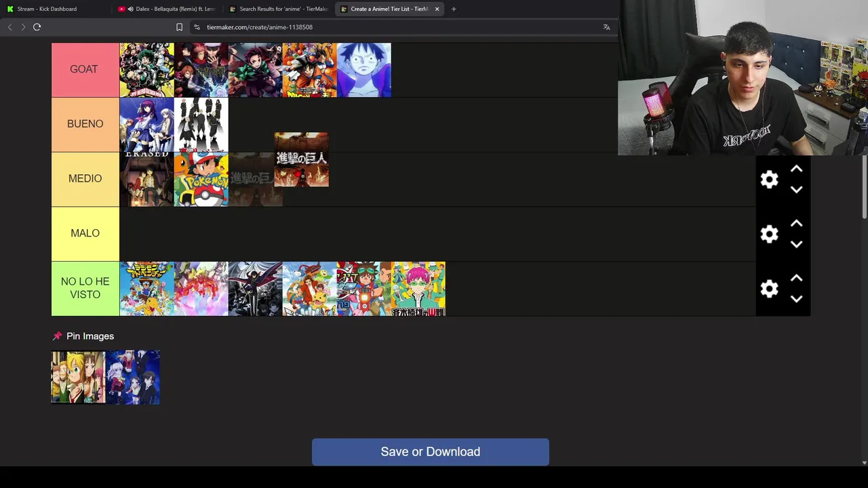868x488 pixels.
Task: Move MEDIO tier up with arrow
Action: tap(797, 169)
